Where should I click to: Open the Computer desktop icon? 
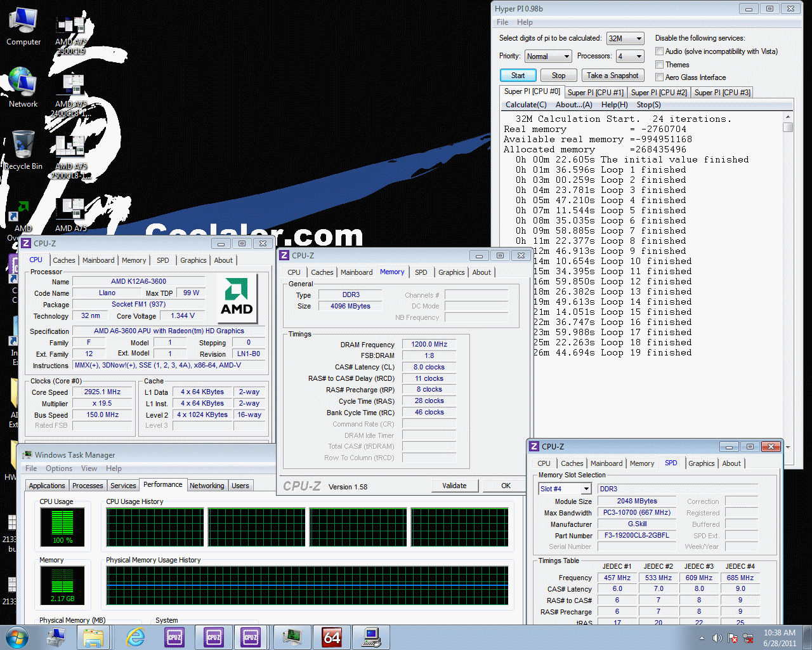[x=23, y=27]
